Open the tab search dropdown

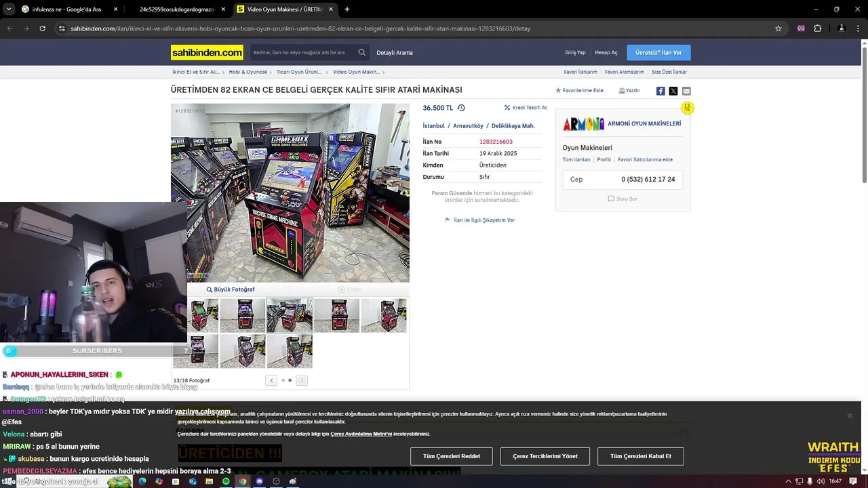coord(9,9)
